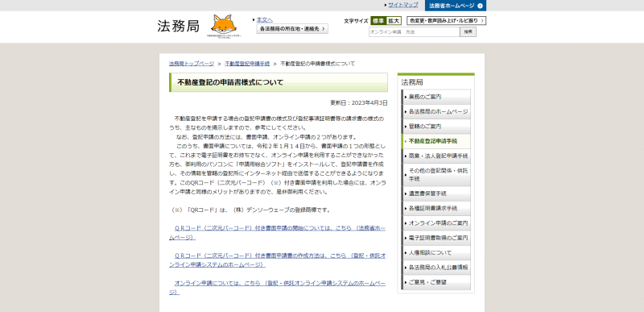Open the サイトマップ link
Viewport: 644px width, 312px height.
click(403, 5)
